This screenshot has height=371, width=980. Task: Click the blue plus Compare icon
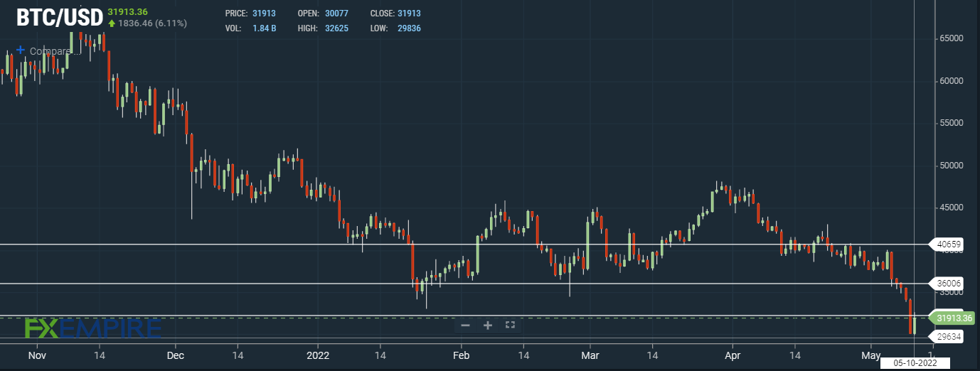[21, 50]
